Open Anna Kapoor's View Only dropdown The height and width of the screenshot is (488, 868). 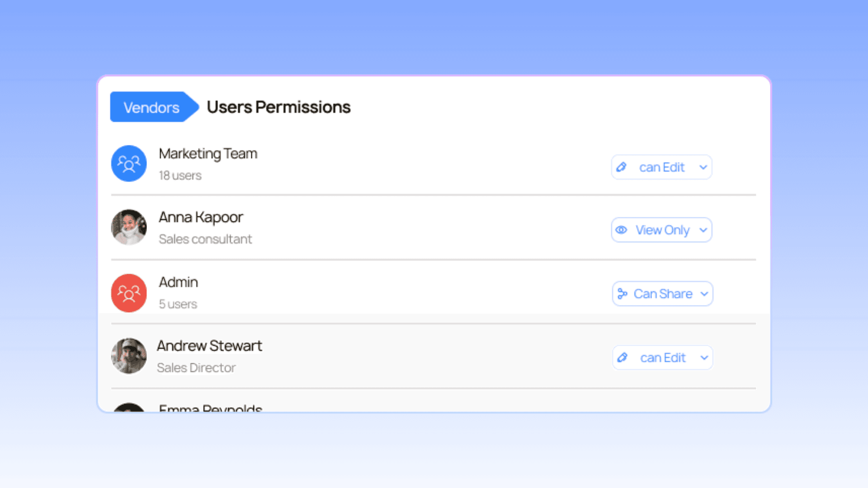[662, 230]
